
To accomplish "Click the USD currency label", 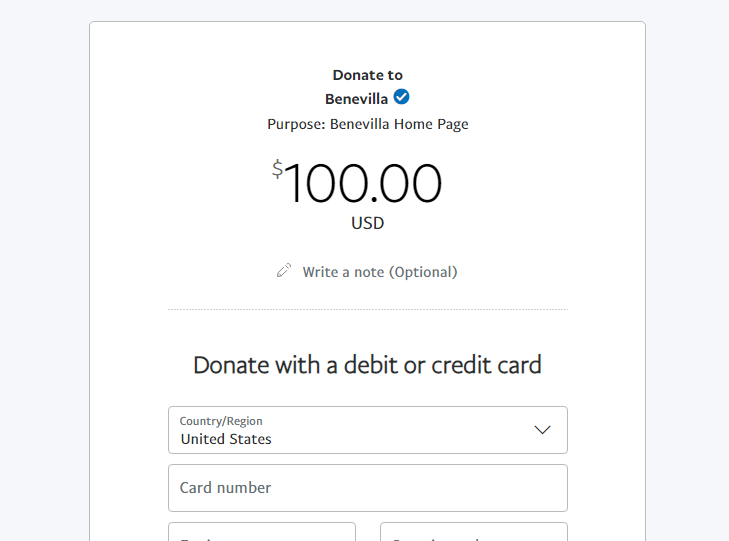I will pos(367,224).
